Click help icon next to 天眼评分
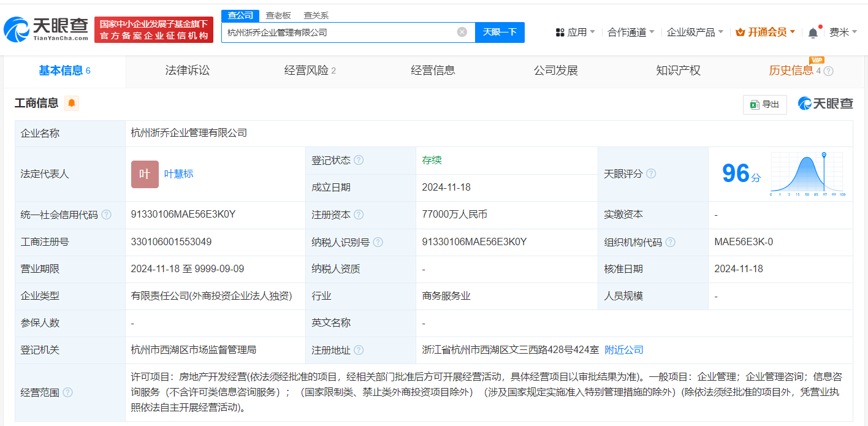 tap(651, 173)
